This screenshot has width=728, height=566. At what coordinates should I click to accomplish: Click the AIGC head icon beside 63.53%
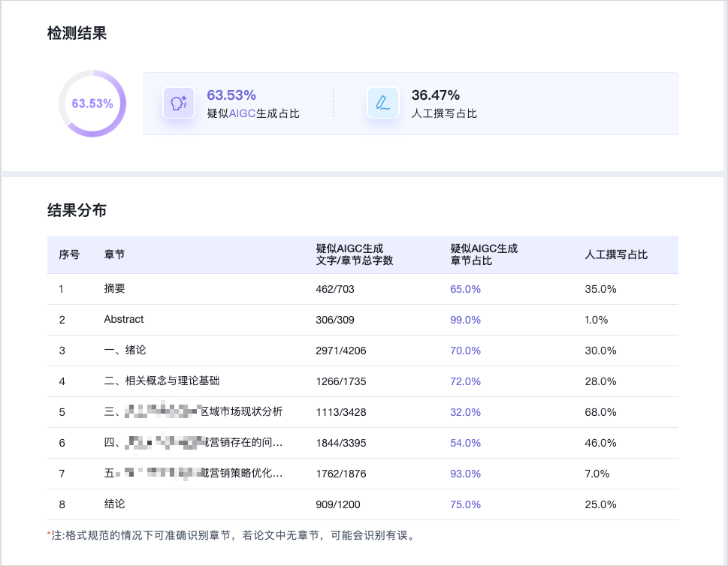coord(179,103)
